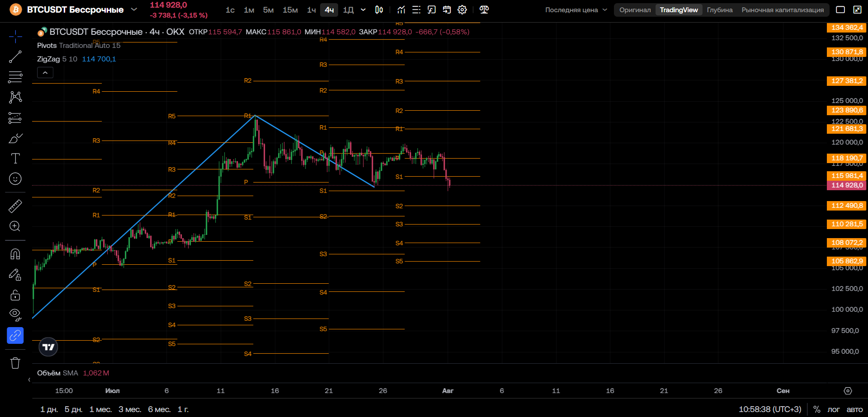Collapse the indicator legend chevron
The image size is (868, 417).
pos(45,73)
